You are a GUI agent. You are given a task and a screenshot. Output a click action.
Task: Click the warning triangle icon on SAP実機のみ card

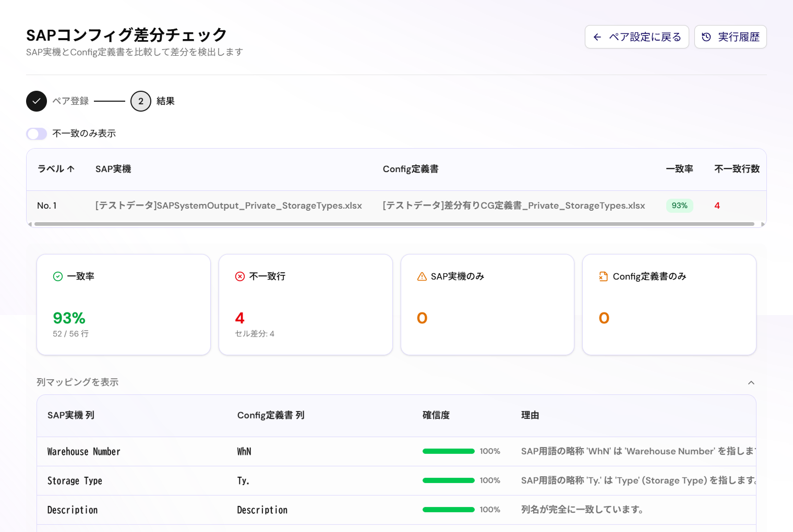(422, 276)
